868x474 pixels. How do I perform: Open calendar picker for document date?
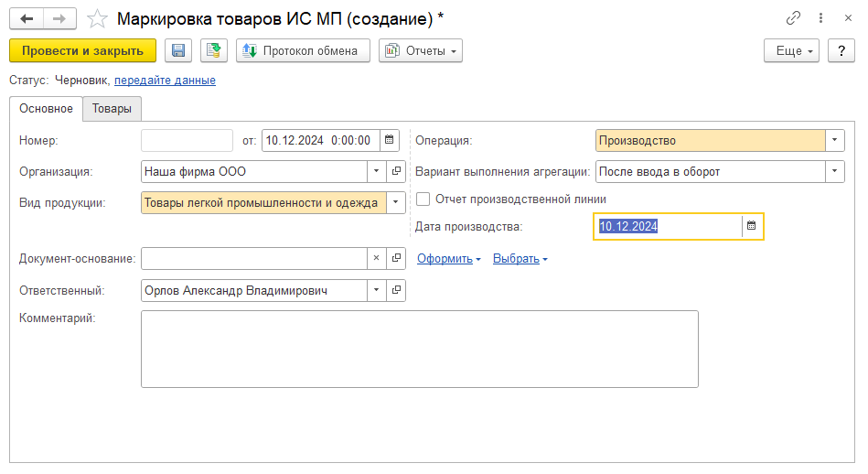tap(390, 140)
